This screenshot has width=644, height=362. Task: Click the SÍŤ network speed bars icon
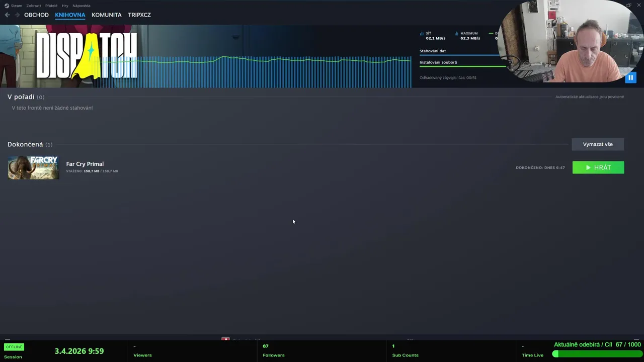click(422, 34)
